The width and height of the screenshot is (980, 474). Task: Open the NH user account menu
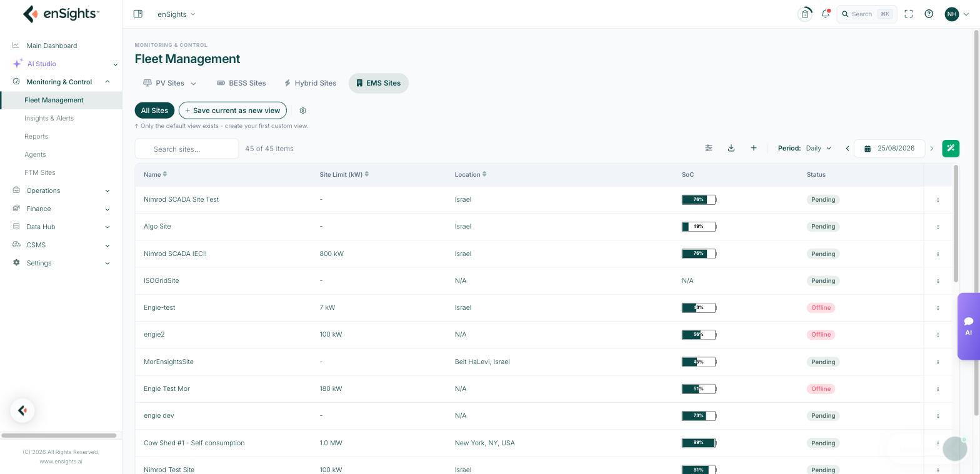point(957,14)
